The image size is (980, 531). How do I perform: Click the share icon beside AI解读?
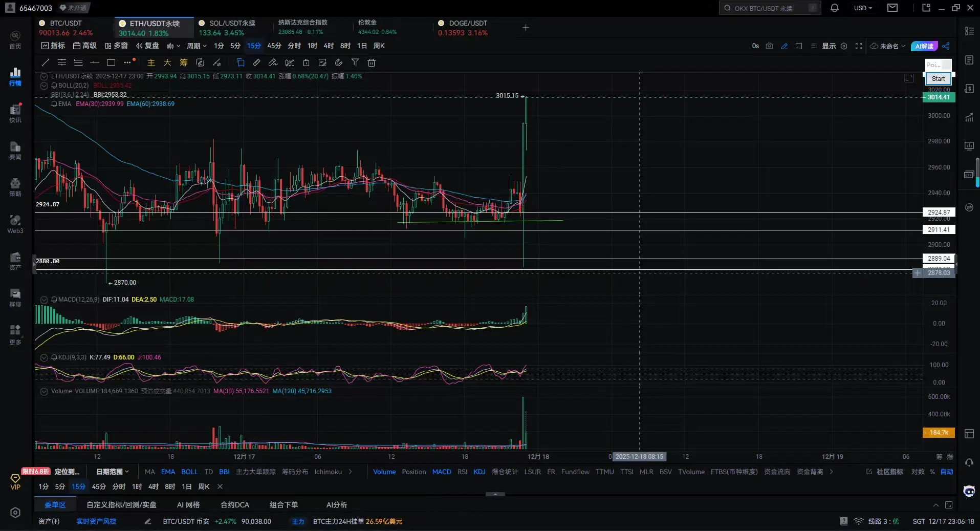point(946,46)
